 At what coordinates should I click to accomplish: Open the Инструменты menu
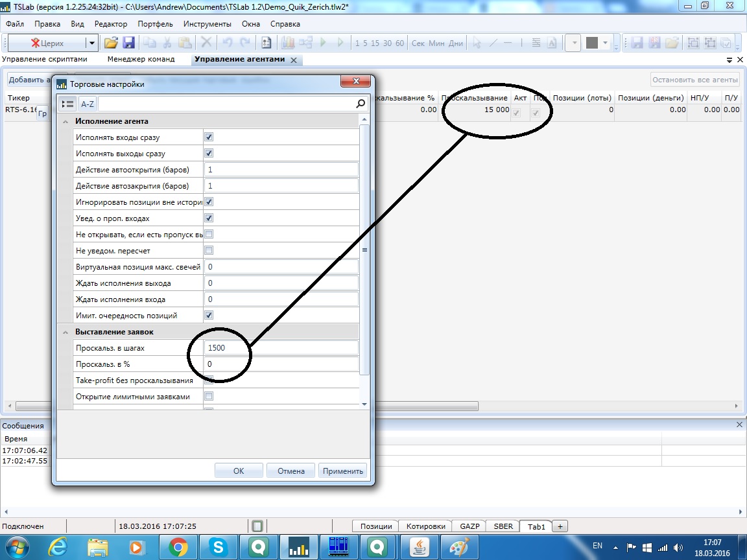[x=207, y=24]
